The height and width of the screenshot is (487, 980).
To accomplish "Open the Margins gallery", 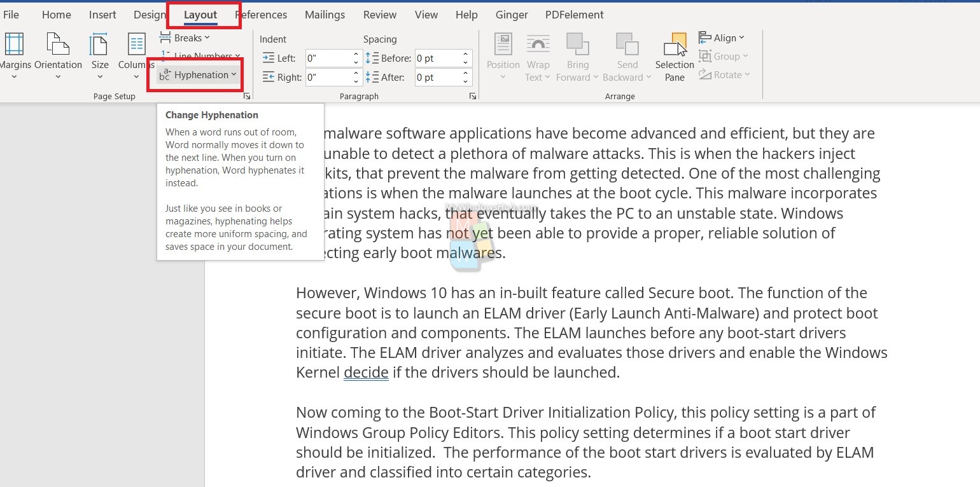I will point(14,56).
